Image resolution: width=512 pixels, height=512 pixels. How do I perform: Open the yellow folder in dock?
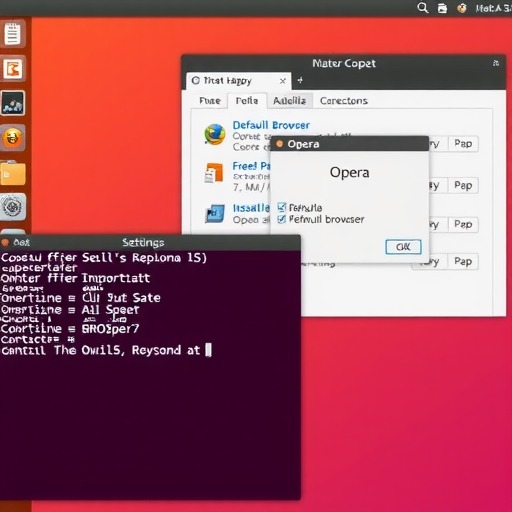tap(13, 173)
